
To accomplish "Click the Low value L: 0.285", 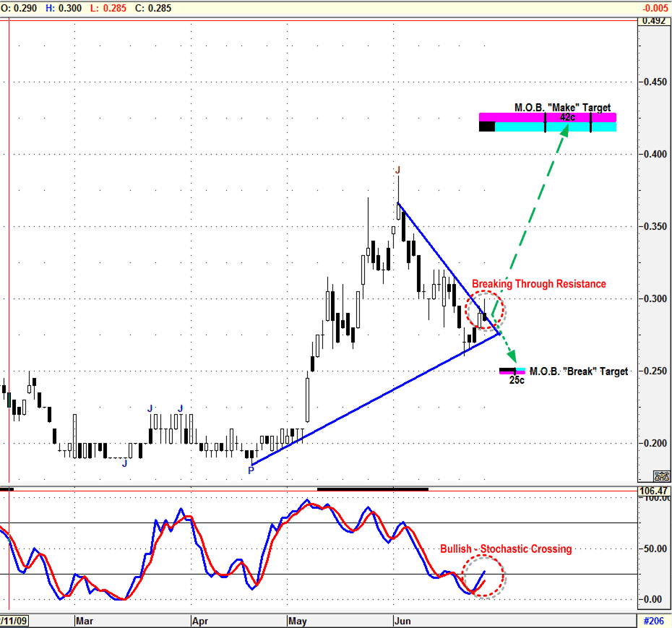I will click(x=108, y=8).
